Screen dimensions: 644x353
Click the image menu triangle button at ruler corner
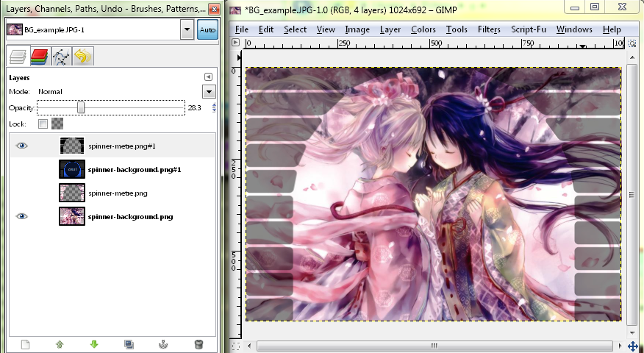point(235,43)
